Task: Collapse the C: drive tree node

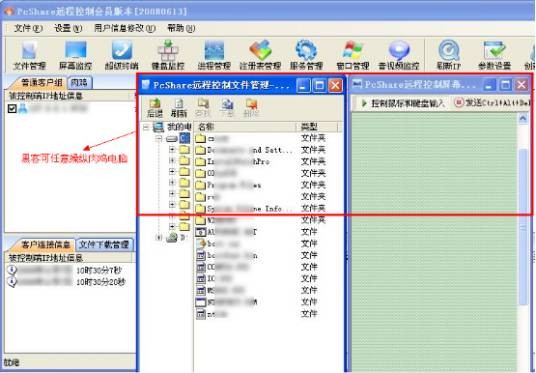Action: (159, 138)
